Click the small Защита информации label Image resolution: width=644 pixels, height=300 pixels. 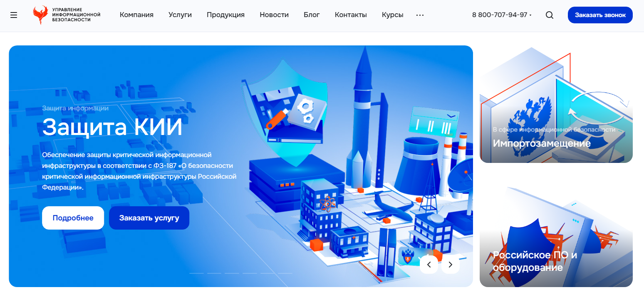pos(75,108)
